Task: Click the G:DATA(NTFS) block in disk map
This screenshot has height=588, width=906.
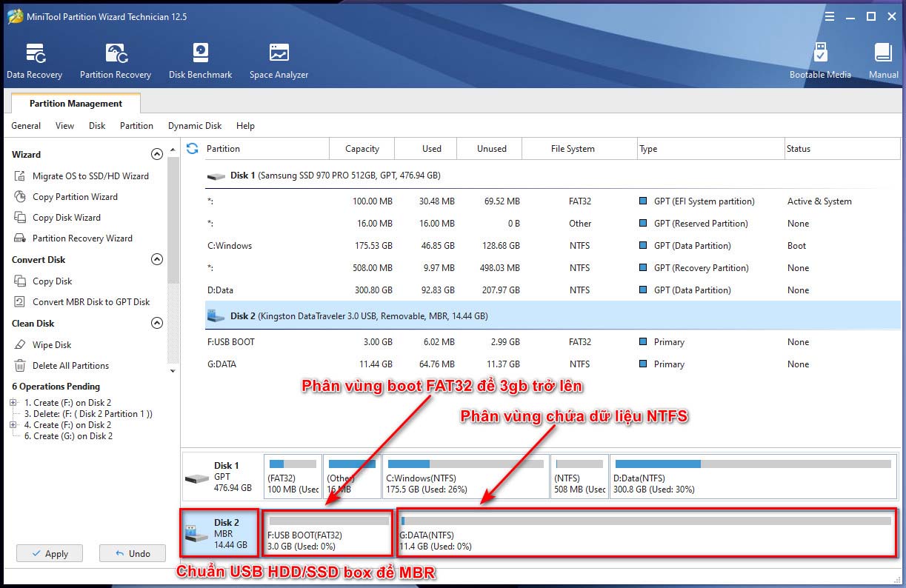Action: pos(645,533)
